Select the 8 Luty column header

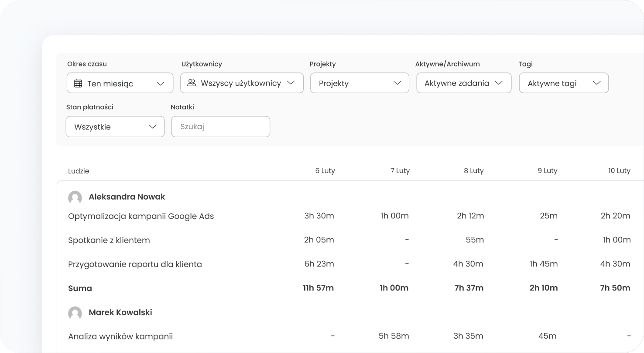click(x=473, y=171)
